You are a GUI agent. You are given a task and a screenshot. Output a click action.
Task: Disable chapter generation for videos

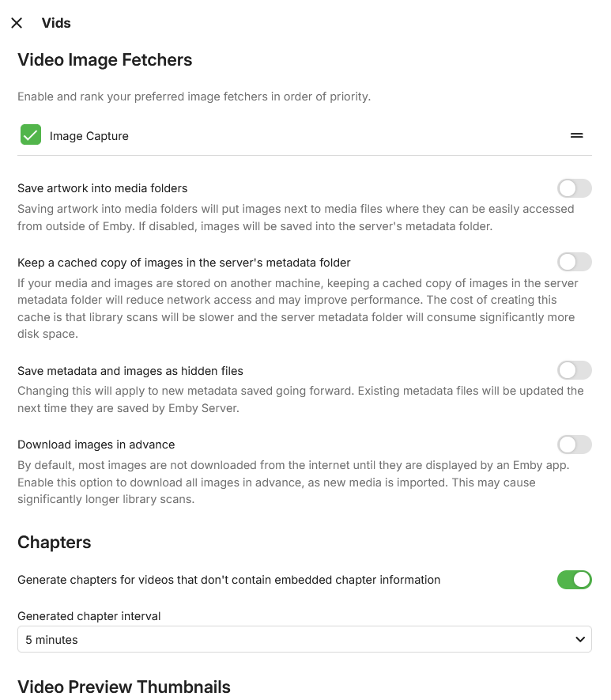[574, 580]
